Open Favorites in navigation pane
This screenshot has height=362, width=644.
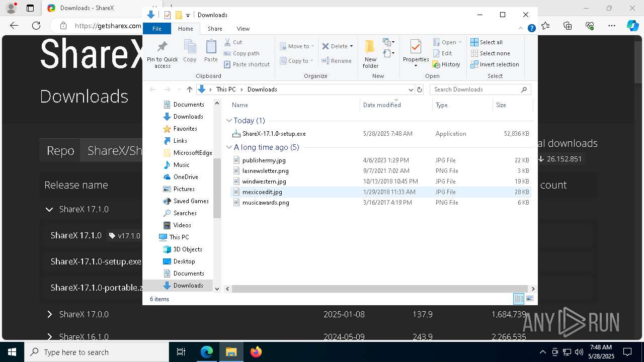tap(185, 129)
